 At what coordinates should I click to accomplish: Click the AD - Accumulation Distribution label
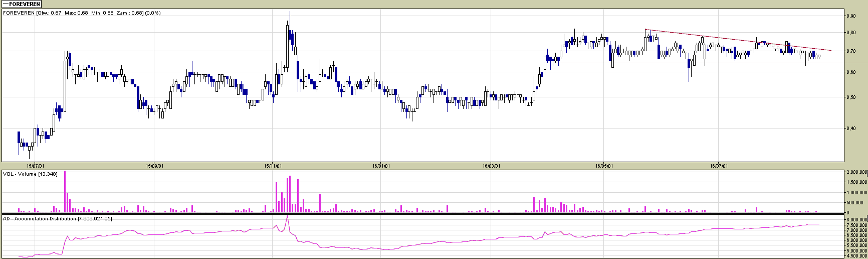[58, 219]
